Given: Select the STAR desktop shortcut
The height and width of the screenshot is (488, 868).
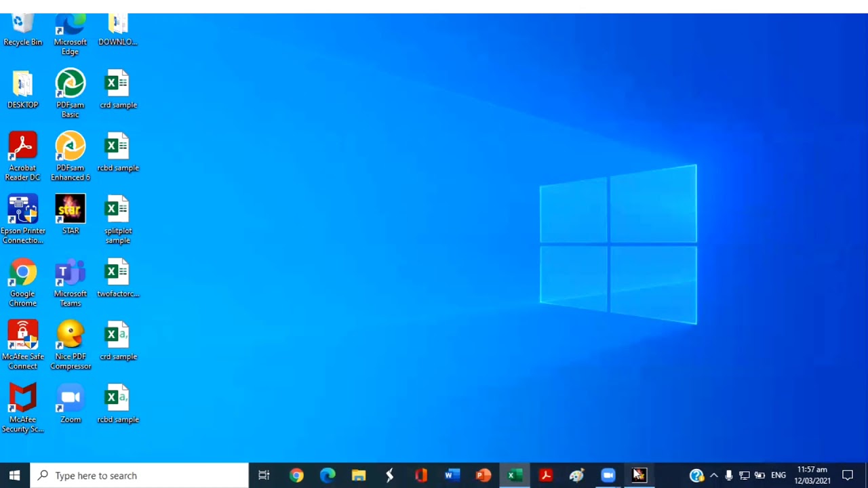Looking at the screenshot, I should (70, 216).
